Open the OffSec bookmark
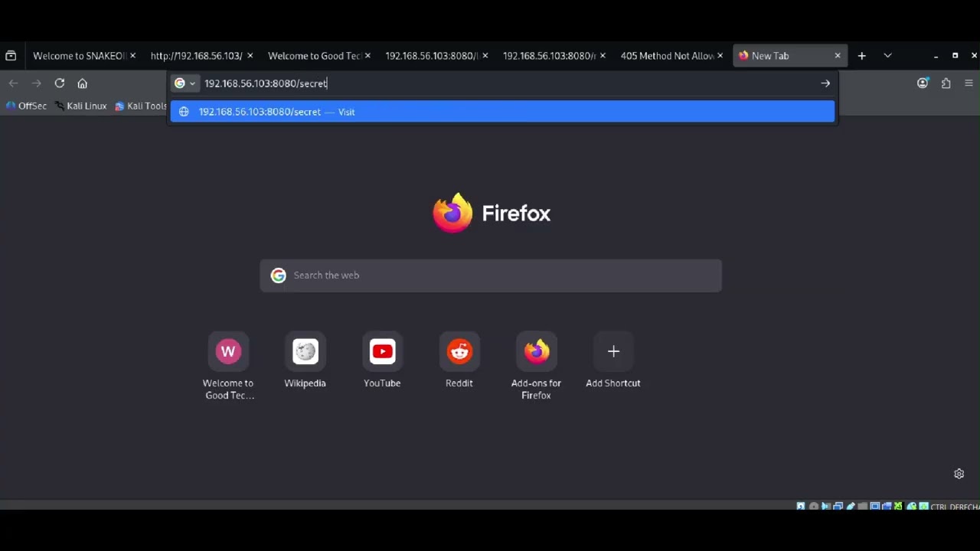 [26, 106]
